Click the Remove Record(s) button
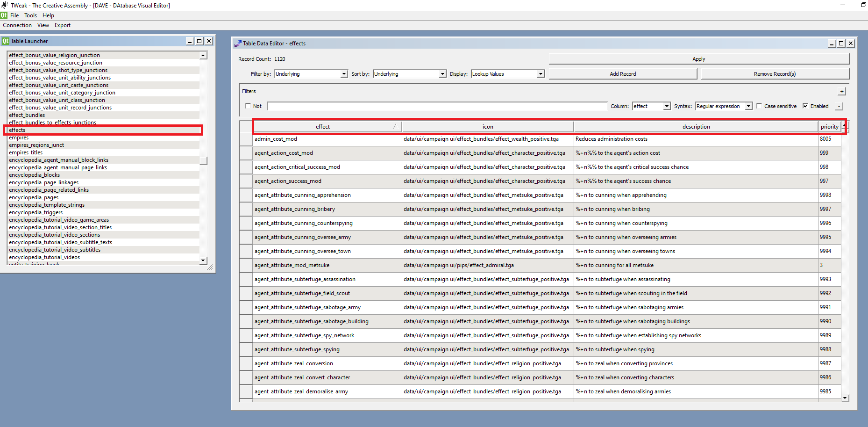Viewport: 868px width, 427px height. pos(775,74)
